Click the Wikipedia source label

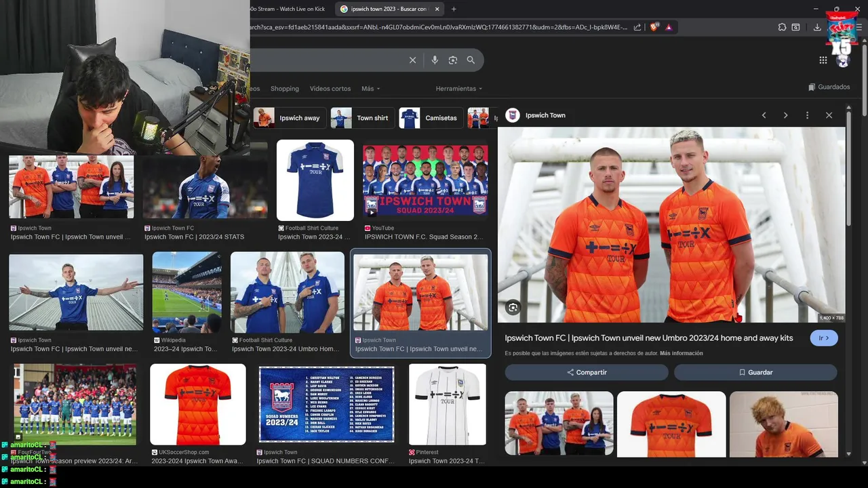(x=174, y=340)
